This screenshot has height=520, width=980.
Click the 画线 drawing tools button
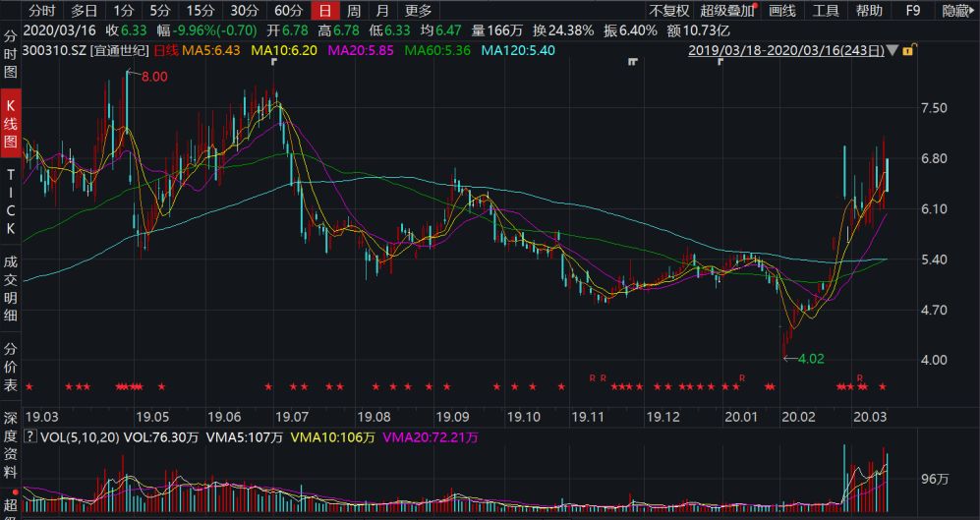point(781,11)
